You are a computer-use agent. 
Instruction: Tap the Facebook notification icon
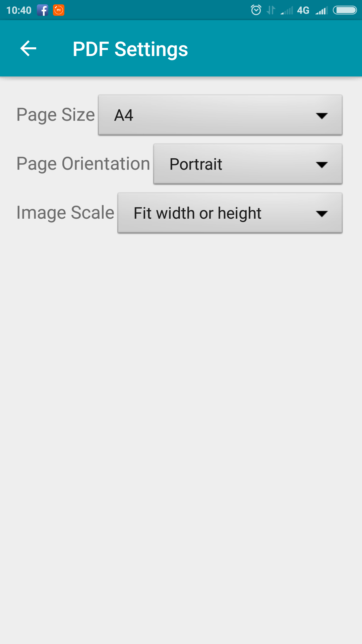[43, 10]
